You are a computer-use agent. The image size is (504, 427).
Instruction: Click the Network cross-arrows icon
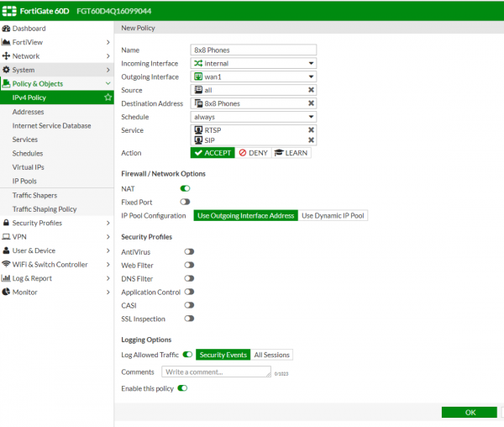point(6,56)
